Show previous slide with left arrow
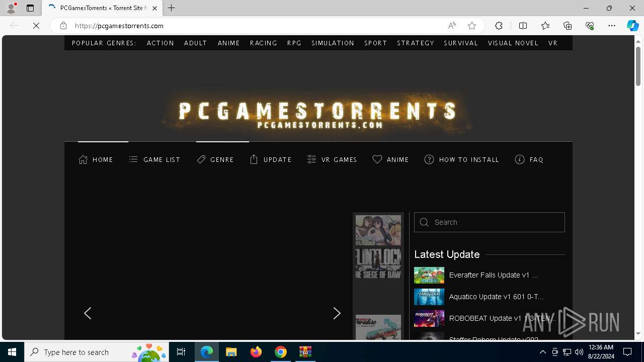 click(x=88, y=313)
